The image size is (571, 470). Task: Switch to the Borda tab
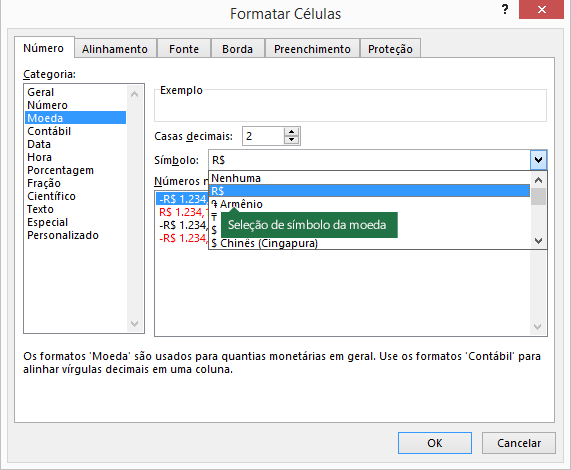pos(237,49)
